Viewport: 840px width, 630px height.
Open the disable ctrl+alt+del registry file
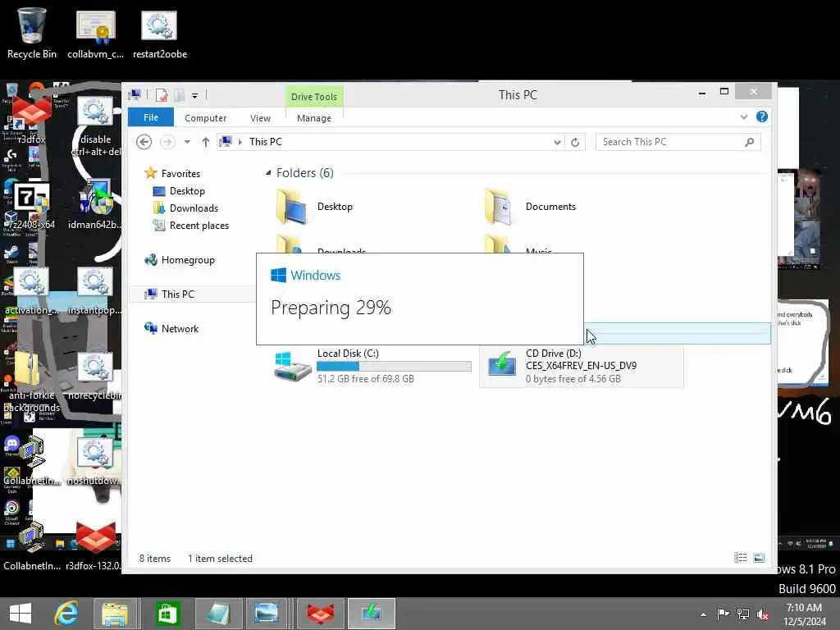click(x=95, y=126)
